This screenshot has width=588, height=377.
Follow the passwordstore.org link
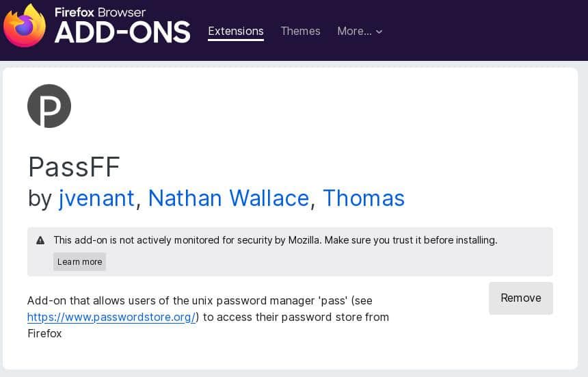(x=111, y=317)
